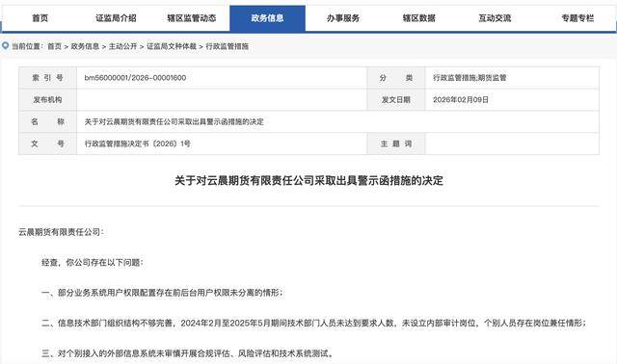
Task: Open the 证监局介绍 navigation tab
Action: pos(116,18)
